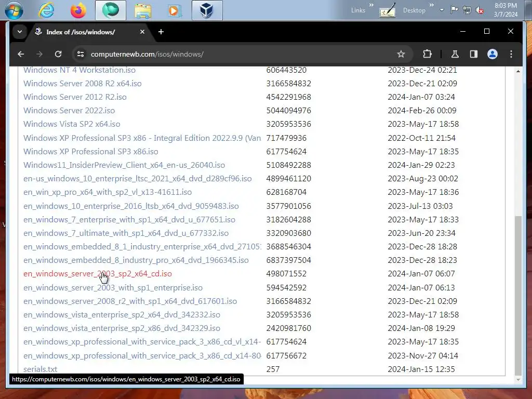This screenshot has height=399, width=532.
Task: Open en_windows_7_ultimate_with_sp1 iso link
Action: [x=126, y=233]
